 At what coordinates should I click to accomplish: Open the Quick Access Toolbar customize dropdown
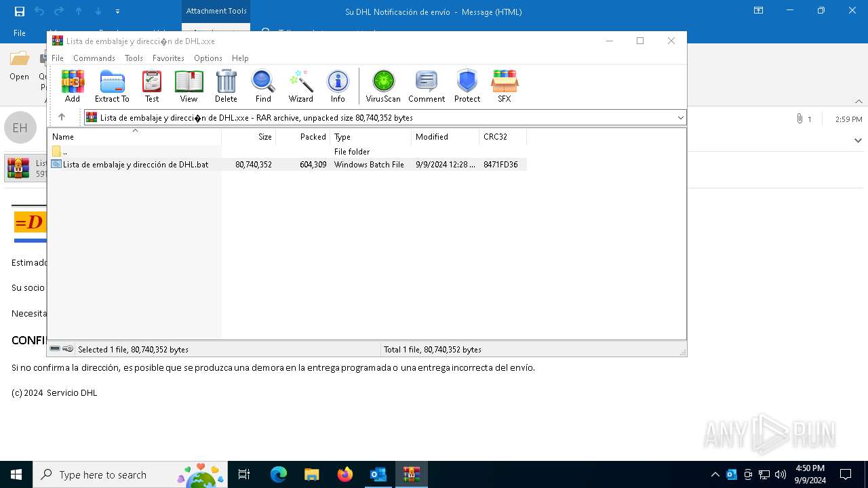(117, 12)
